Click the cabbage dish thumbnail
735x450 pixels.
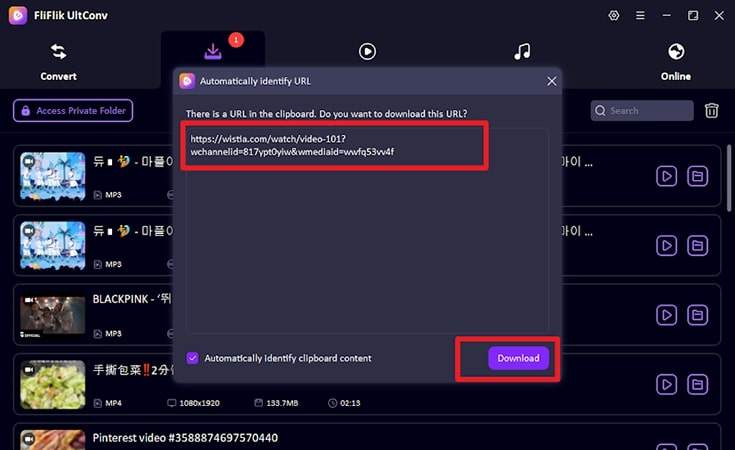pos(53,384)
